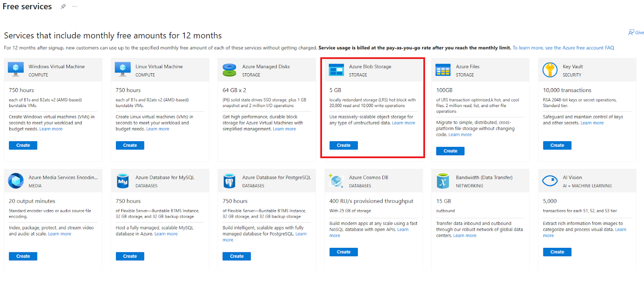644x305 pixels.
Task: Click the Give feedback icon
Action: 631,32
